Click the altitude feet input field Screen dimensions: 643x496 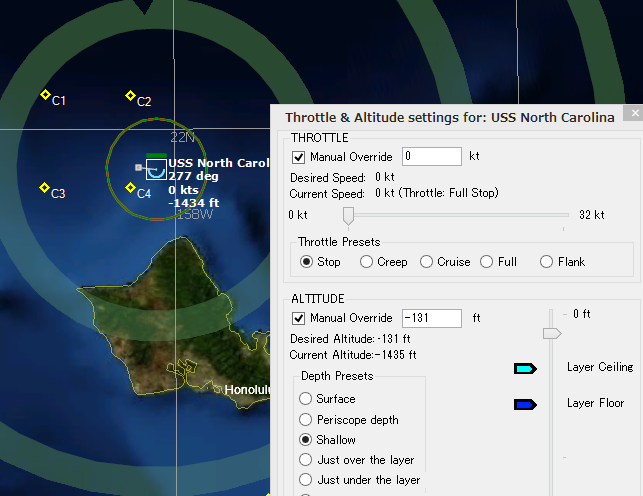point(432,319)
